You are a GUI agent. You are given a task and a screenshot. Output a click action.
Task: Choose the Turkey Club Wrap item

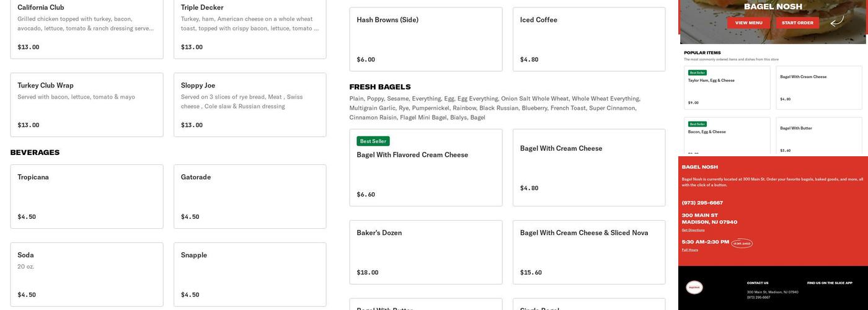click(87, 105)
